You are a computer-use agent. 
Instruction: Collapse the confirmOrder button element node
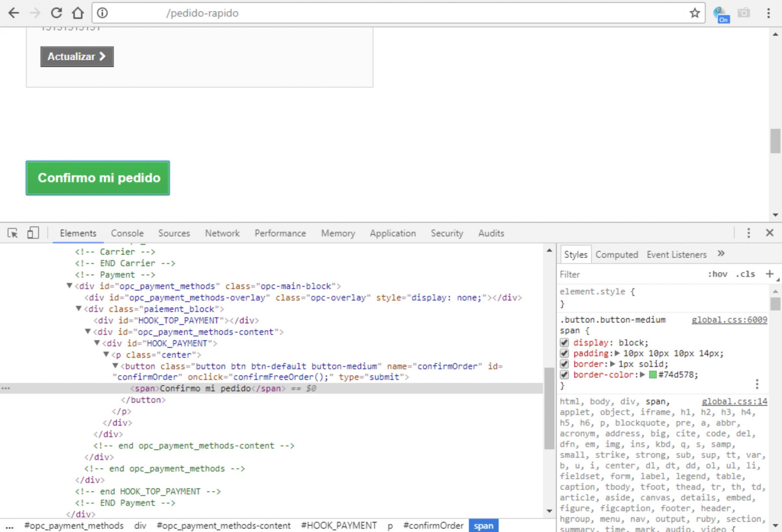pyautogui.click(x=115, y=366)
